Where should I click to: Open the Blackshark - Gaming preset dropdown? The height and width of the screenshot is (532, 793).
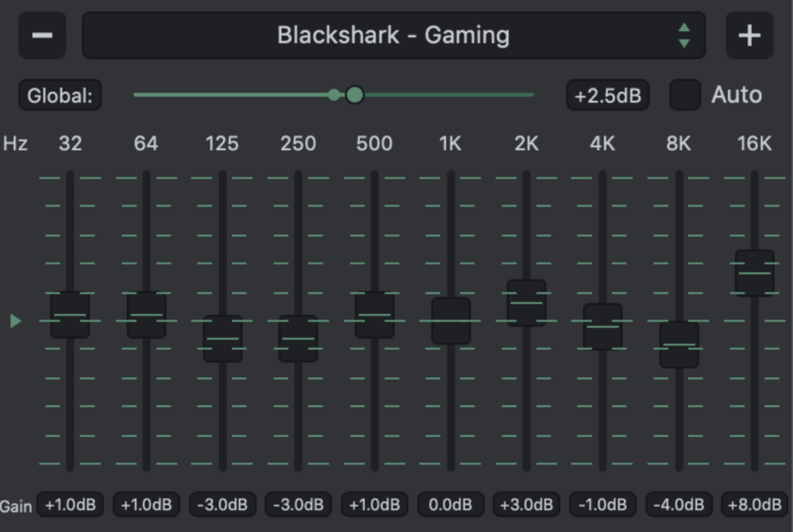point(393,36)
